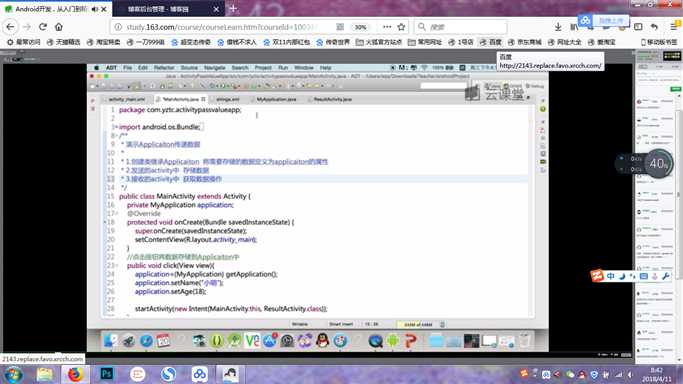Go to the browser home page
Screen dimensions: 683x384
59,27
